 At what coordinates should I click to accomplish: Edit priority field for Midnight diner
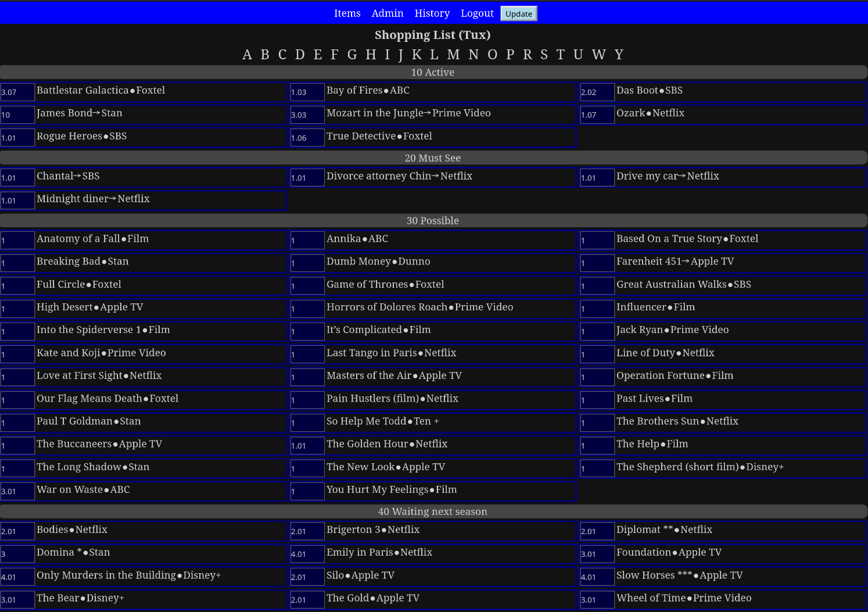pos(17,201)
